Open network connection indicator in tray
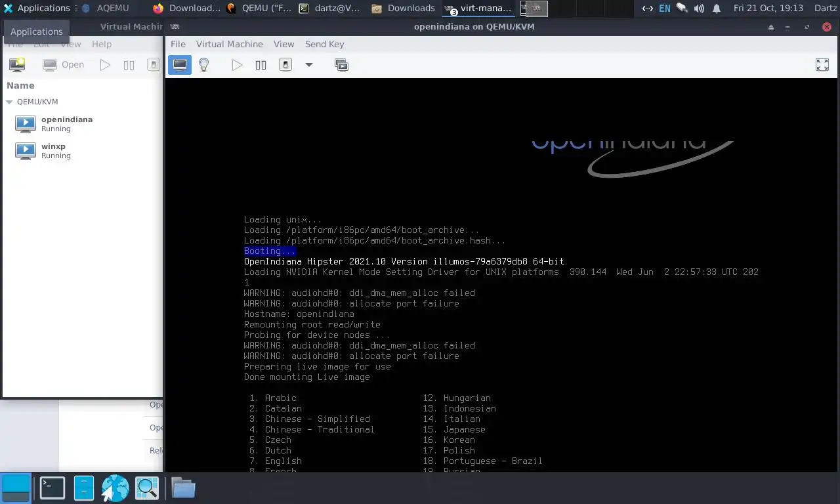 [648, 8]
